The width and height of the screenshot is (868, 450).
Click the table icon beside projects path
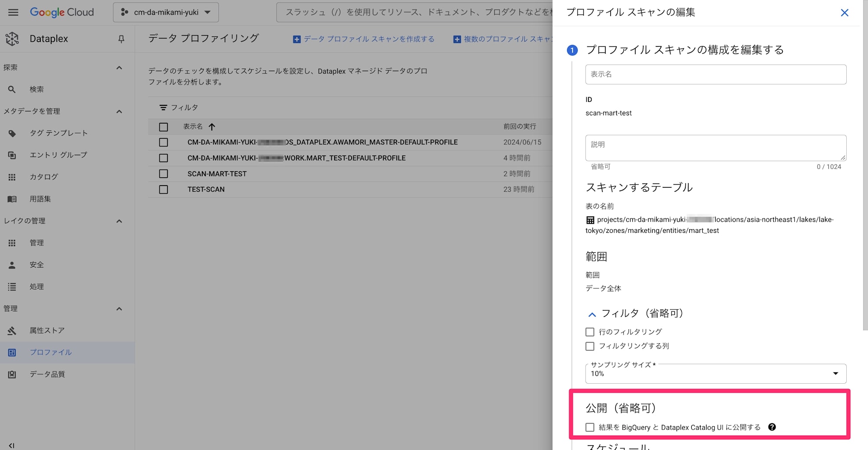[590, 220]
